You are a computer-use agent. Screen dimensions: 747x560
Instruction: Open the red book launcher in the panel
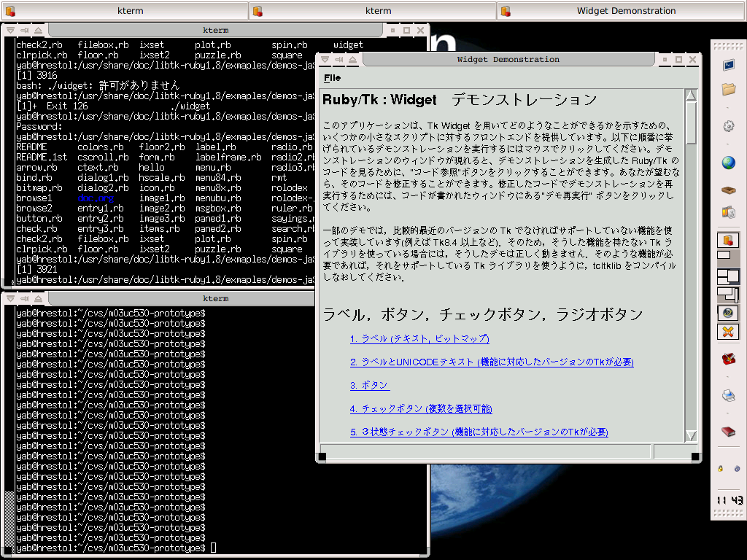point(729,432)
